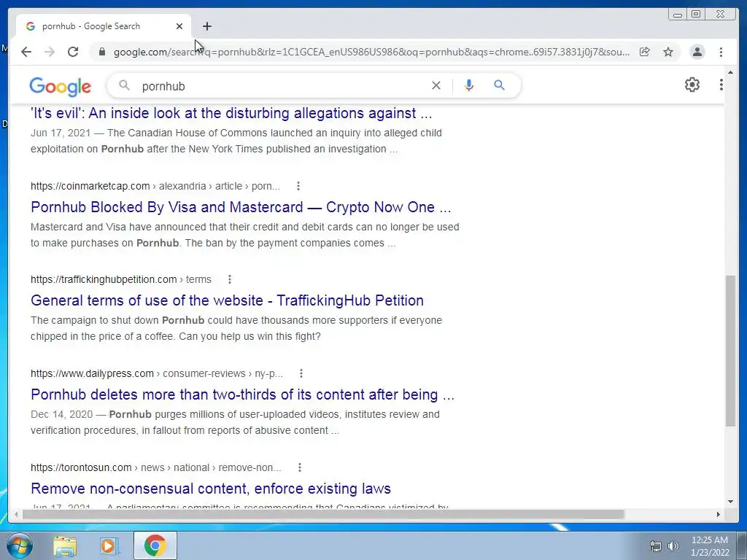Go to Google homepage via the logo
Screen dimensions: 747x560
[x=60, y=87]
